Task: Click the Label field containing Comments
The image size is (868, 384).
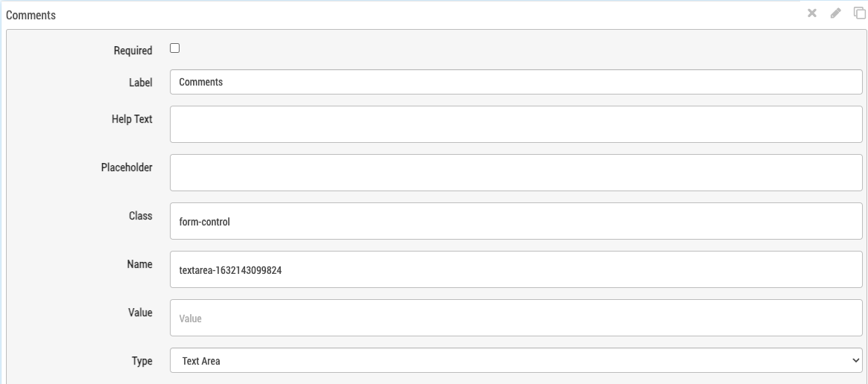Action: pyautogui.click(x=516, y=83)
